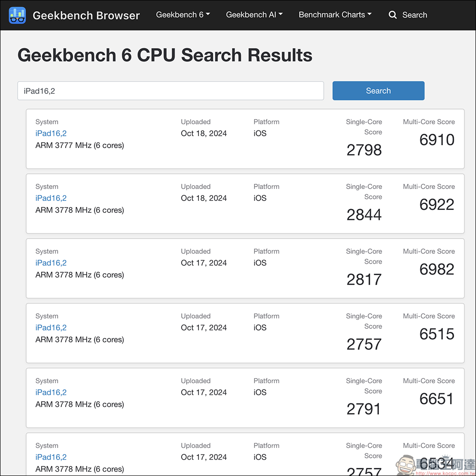Select the multi-core score 6515
This screenshot has height=476, width=476.
coord(437,334)
